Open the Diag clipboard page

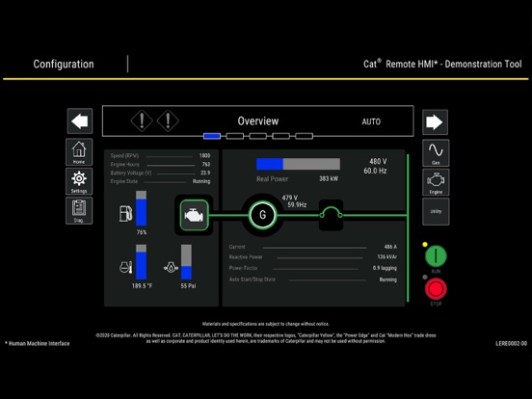click(x=79, y=211)
